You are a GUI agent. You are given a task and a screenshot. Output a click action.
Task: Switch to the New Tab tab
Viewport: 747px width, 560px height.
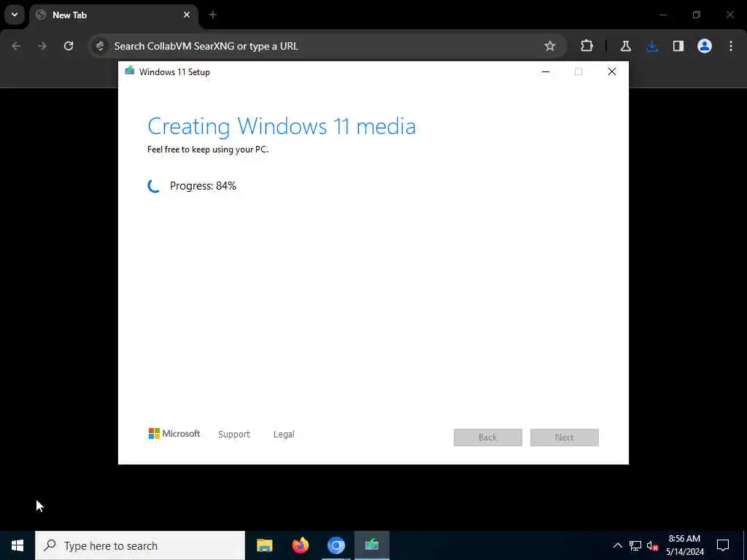[x=115, y=15]
